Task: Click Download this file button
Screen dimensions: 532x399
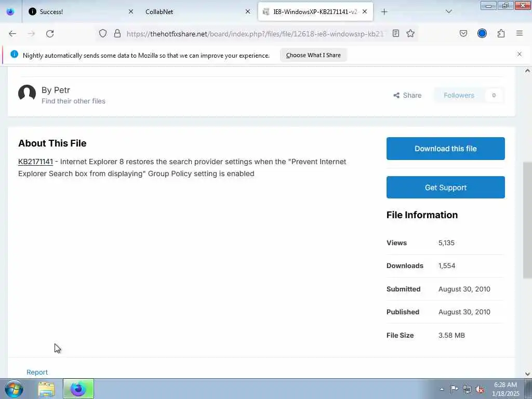Action: pyautogui.click(x=445, y=149)
